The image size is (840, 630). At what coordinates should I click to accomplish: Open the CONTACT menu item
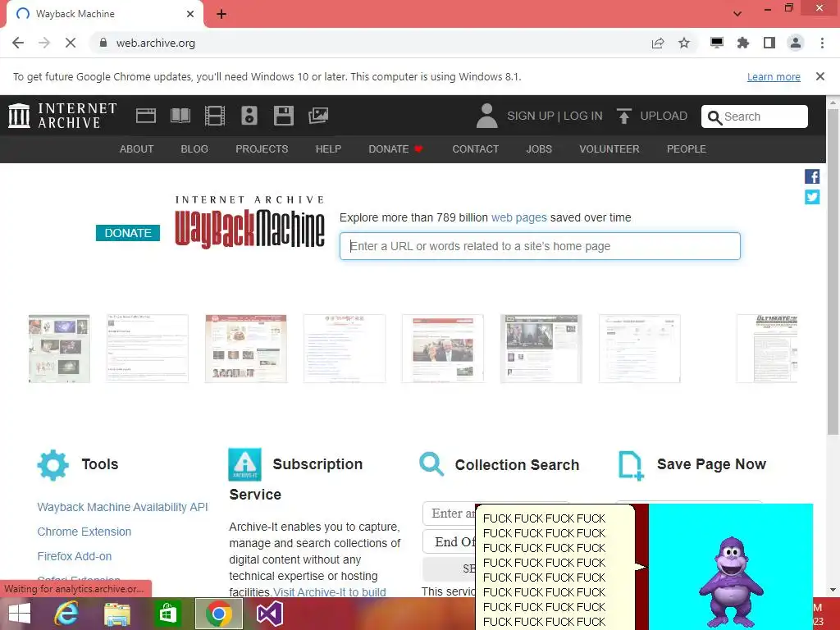click(x=476, y=149)
